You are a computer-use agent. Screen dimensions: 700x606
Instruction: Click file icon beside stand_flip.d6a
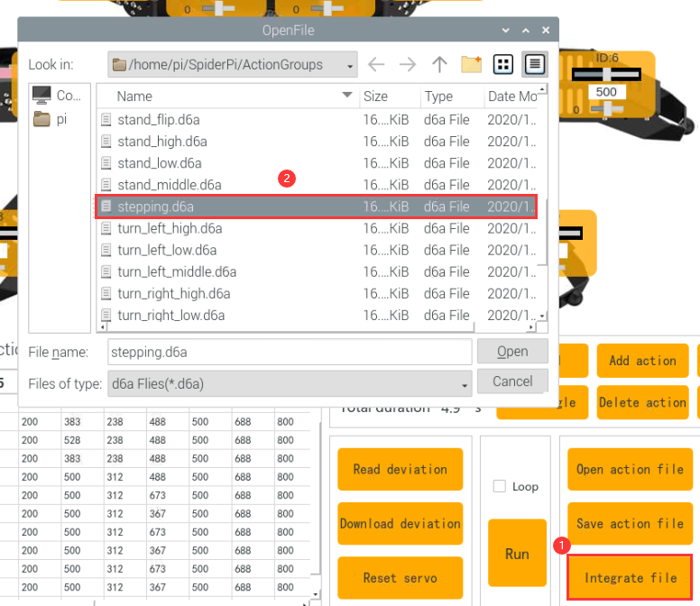click(x=106, y=120)
